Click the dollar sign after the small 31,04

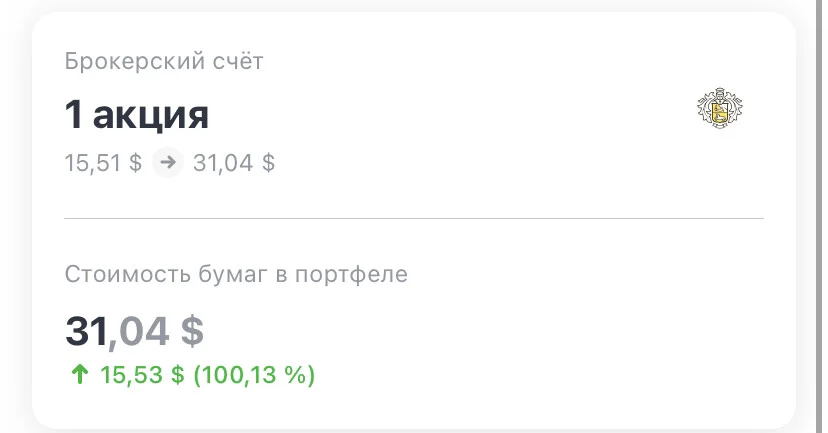[268, 163]
